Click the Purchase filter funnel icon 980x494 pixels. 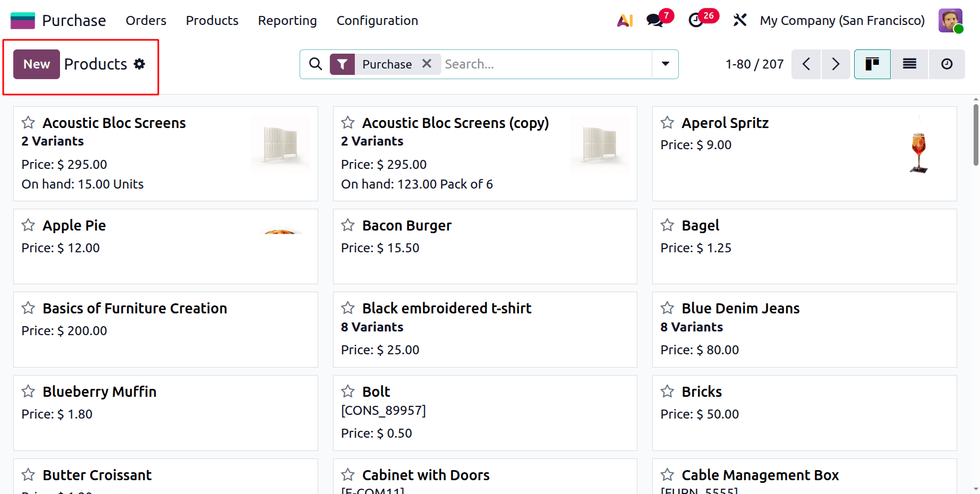(343, 64)
